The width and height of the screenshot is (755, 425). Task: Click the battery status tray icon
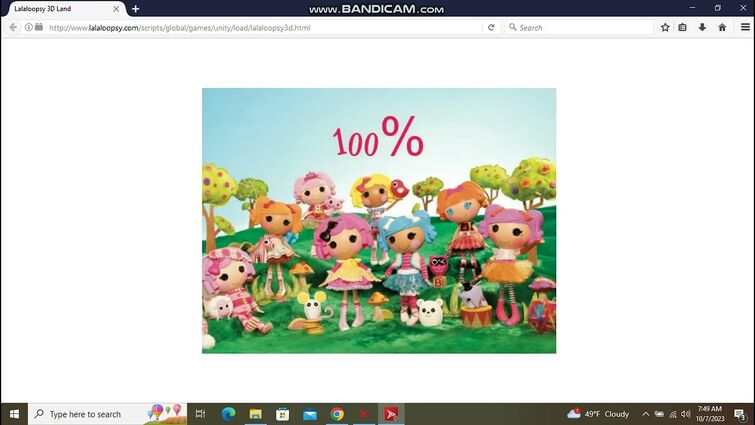pos(659,414)
